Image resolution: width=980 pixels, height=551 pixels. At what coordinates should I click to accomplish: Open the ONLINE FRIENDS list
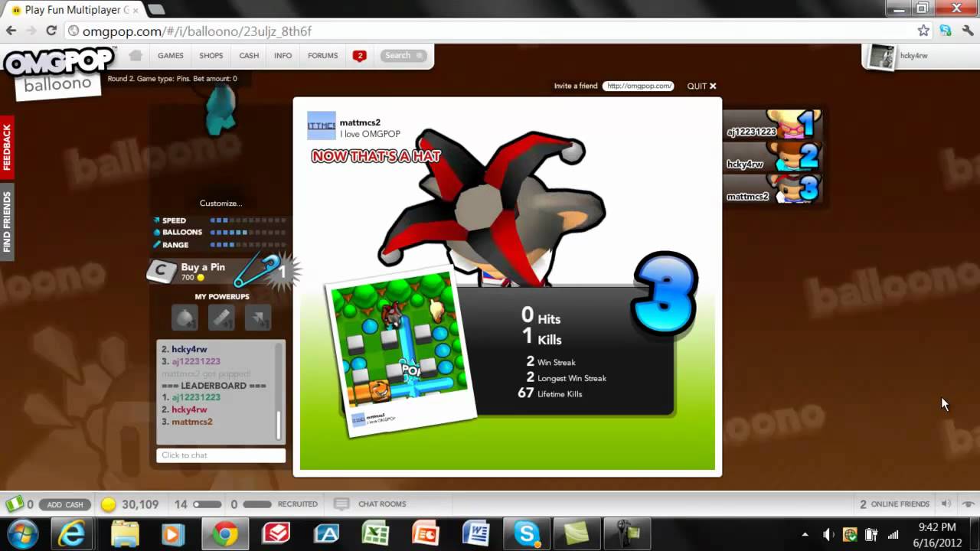tap(894, 504)
